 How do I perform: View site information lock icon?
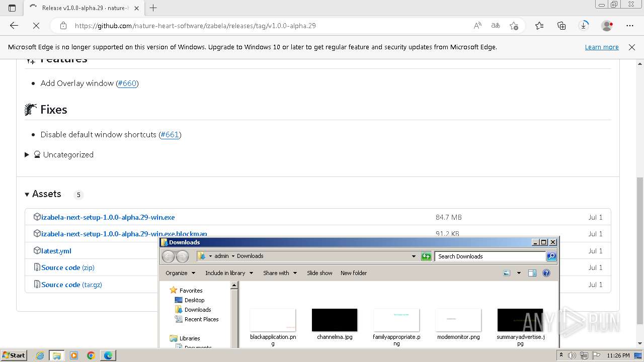coord(63,26)
